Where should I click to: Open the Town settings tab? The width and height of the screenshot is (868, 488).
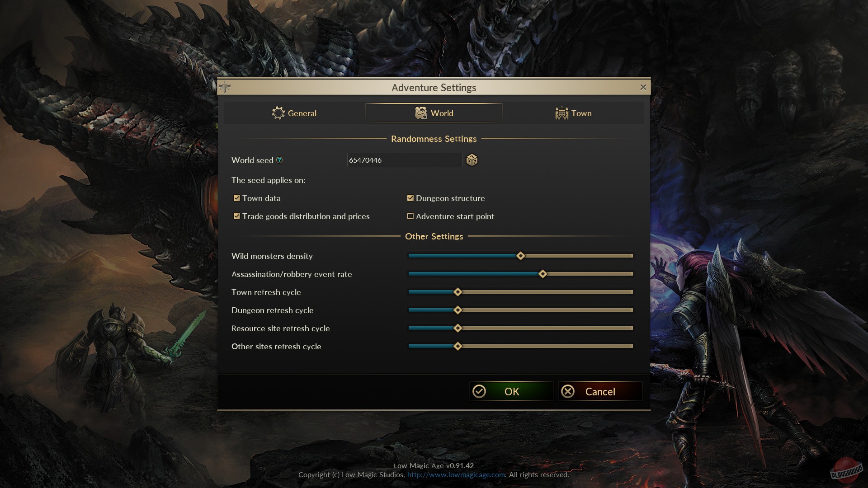click(573, 113)
